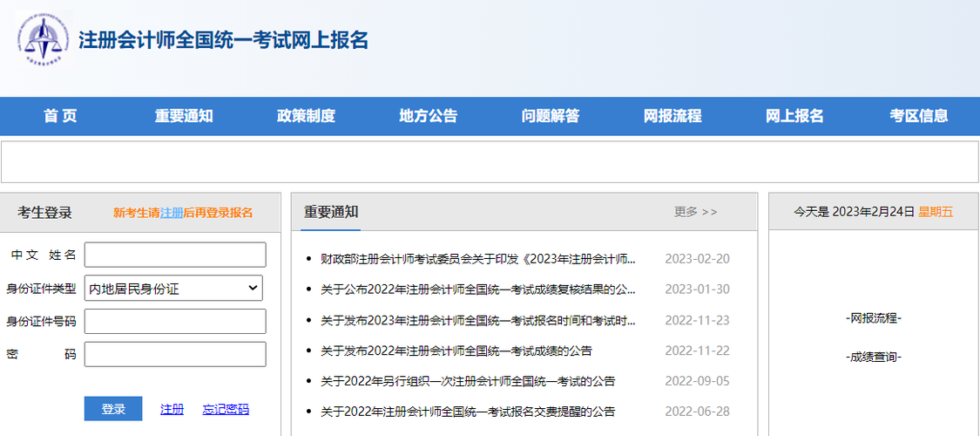The height and width of the screenshot is (436, 980).
Task: Click the 网报流程 navigation menu item
Action: tap(672, 116)
